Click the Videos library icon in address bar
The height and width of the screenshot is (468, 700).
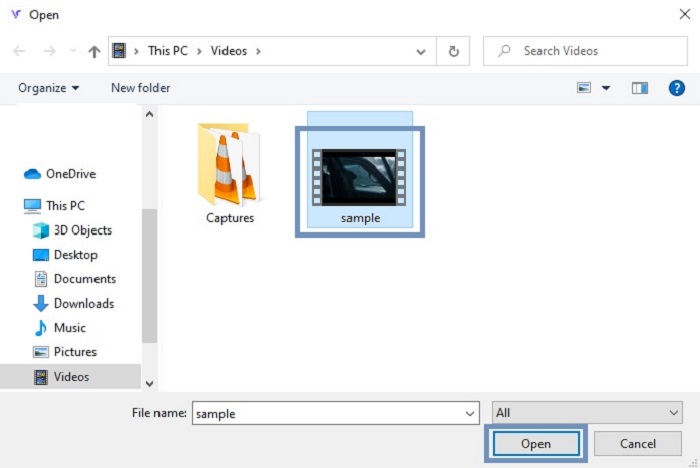119,51
